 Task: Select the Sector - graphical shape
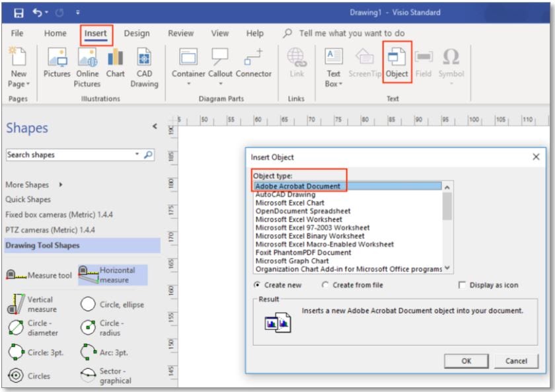pyautogui.click(x=106, y=375)
